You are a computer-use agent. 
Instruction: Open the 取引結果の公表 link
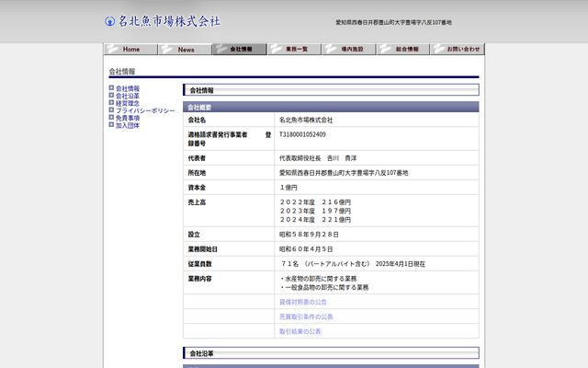pos(300,331)
